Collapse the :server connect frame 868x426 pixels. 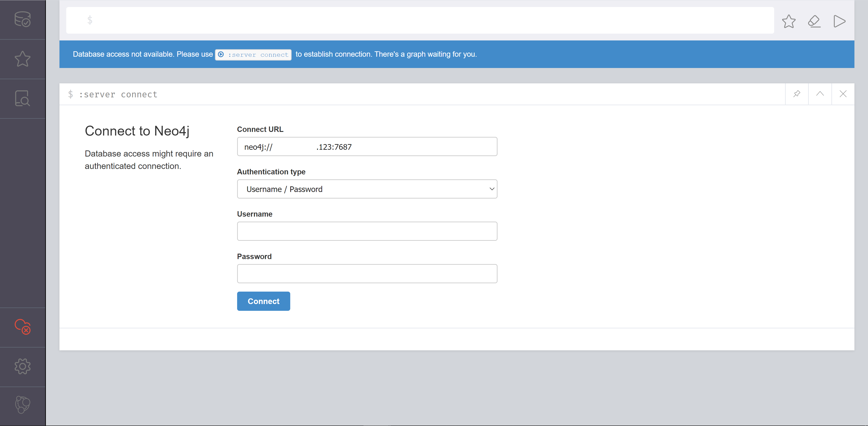pos(820,94)
